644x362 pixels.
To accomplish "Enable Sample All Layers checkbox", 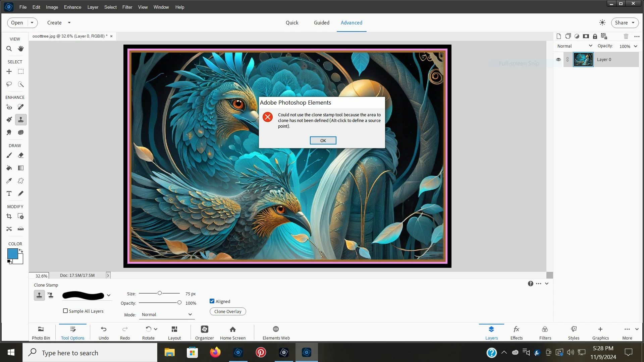I will pyautogui.click(x=65, y=311).
